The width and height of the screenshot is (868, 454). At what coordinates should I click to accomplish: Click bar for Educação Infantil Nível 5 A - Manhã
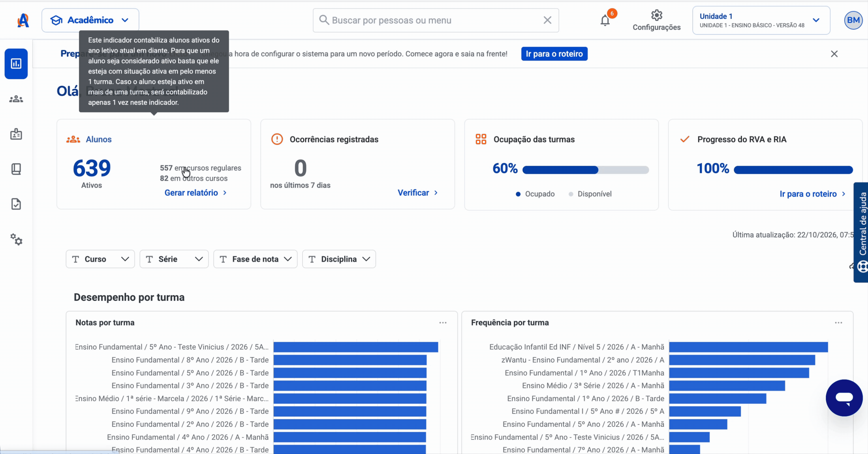[748, 347]
